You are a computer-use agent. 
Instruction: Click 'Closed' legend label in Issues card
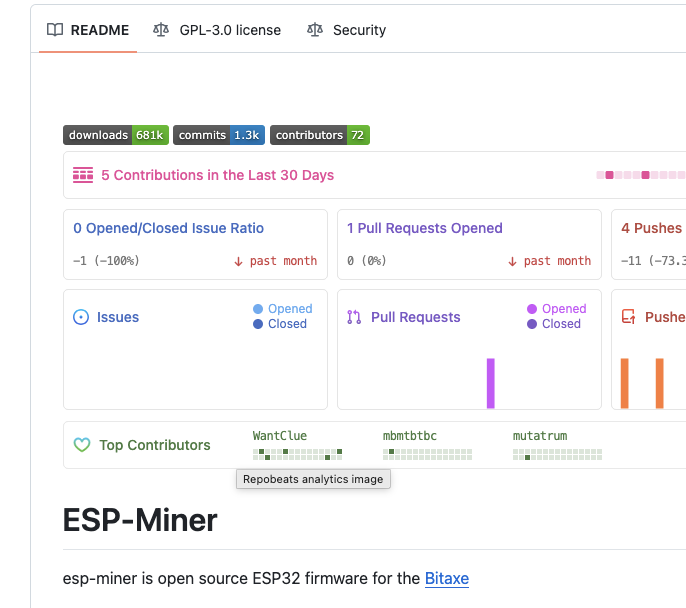coord(287,324)
